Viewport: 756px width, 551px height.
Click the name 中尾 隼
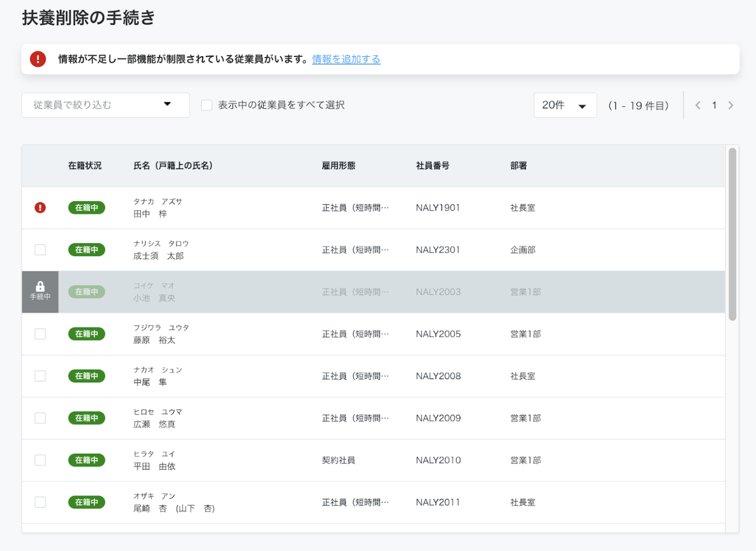150,382
